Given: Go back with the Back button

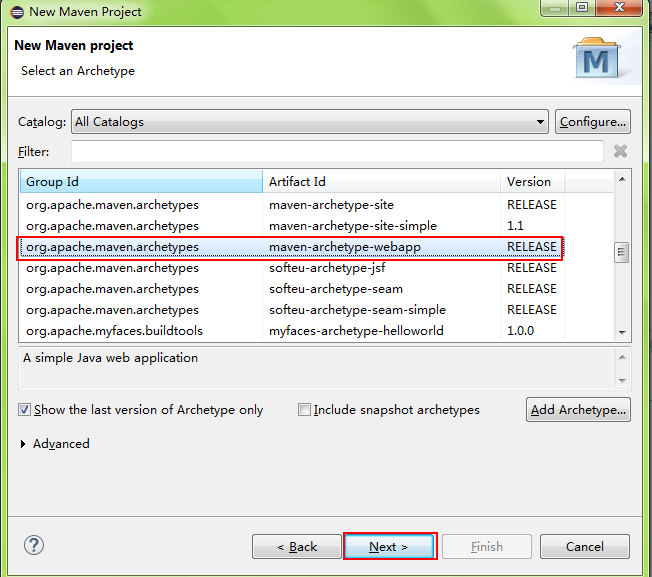Looking at the screenshot, I should tap(297, 547).
